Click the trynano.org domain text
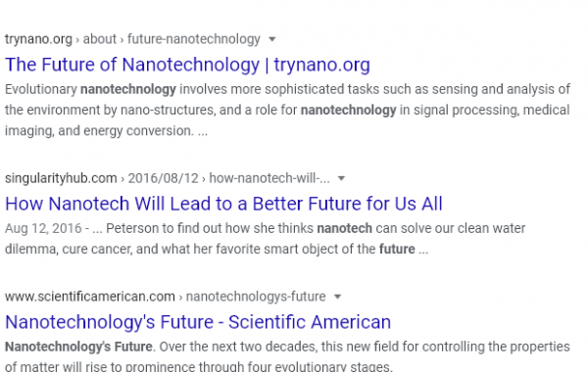 tap(38, 39)
